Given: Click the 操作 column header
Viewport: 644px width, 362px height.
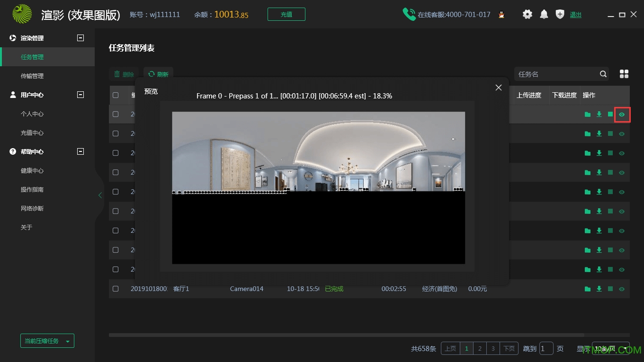Looking at the screenshot, I should [589, 95].
